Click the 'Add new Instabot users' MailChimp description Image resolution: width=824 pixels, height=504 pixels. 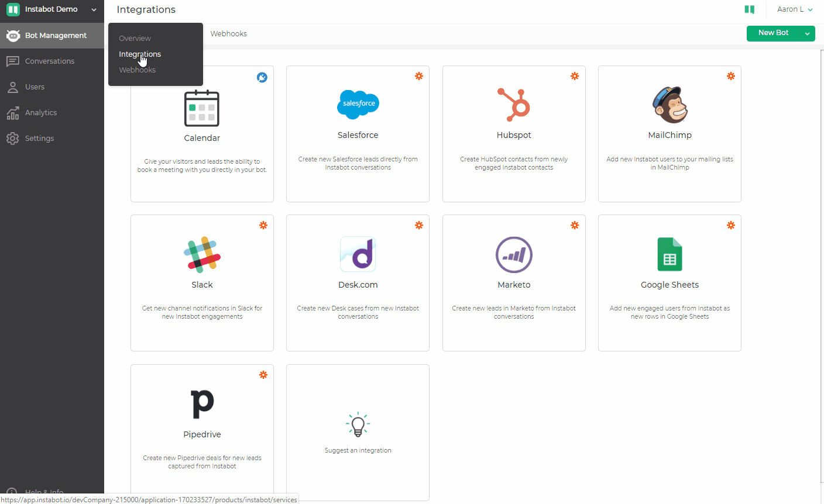point(670,163)
